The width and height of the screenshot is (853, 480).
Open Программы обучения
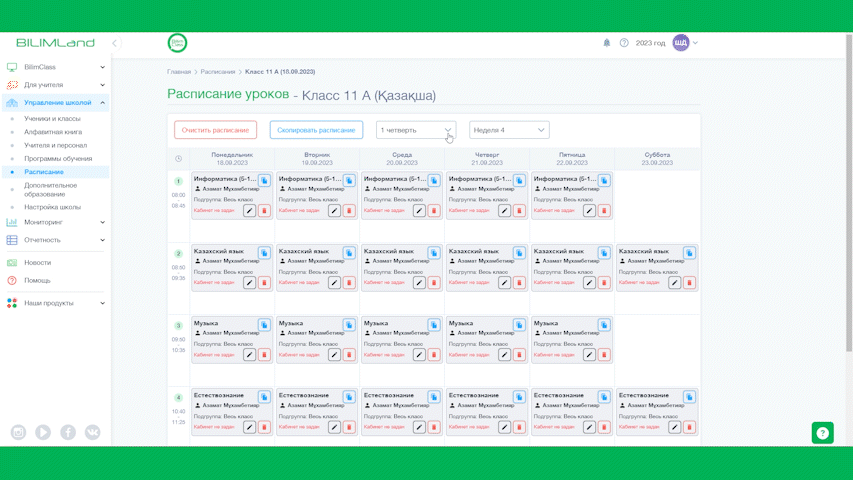click(x=58, y=158)
